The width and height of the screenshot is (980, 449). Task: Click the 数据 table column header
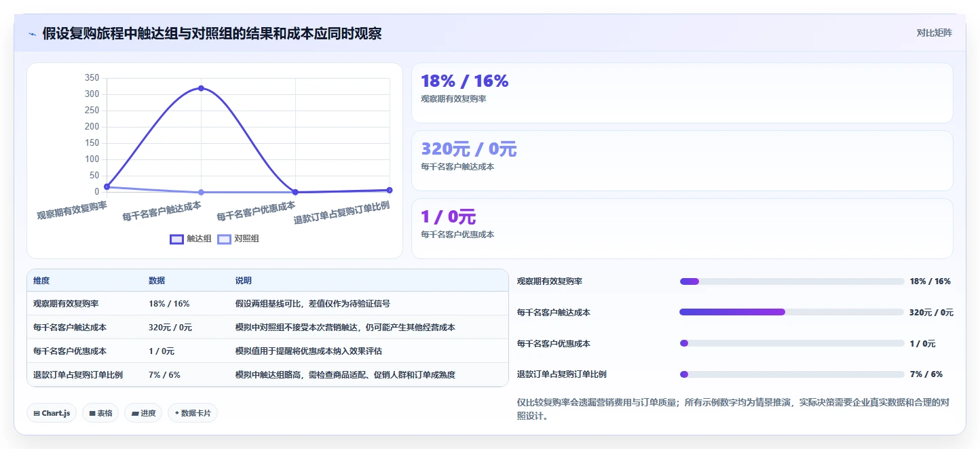click(x=157, y=281)
